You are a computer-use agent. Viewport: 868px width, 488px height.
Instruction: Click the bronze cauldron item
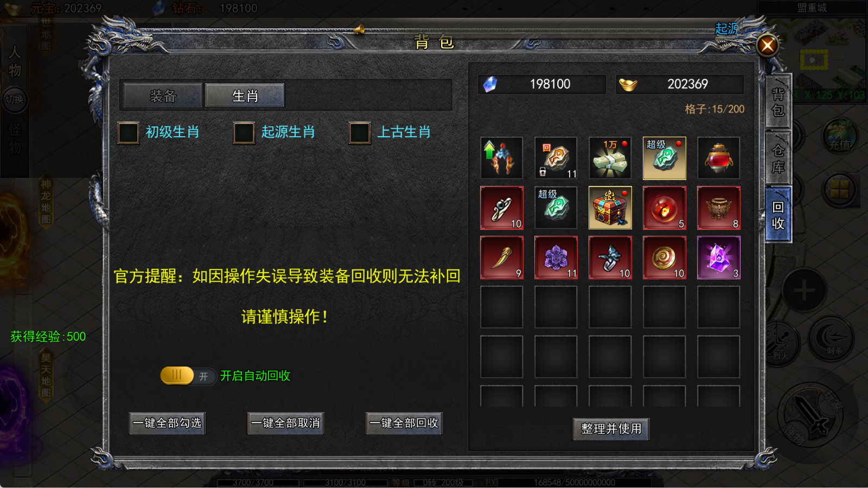(x=719, y=208)
